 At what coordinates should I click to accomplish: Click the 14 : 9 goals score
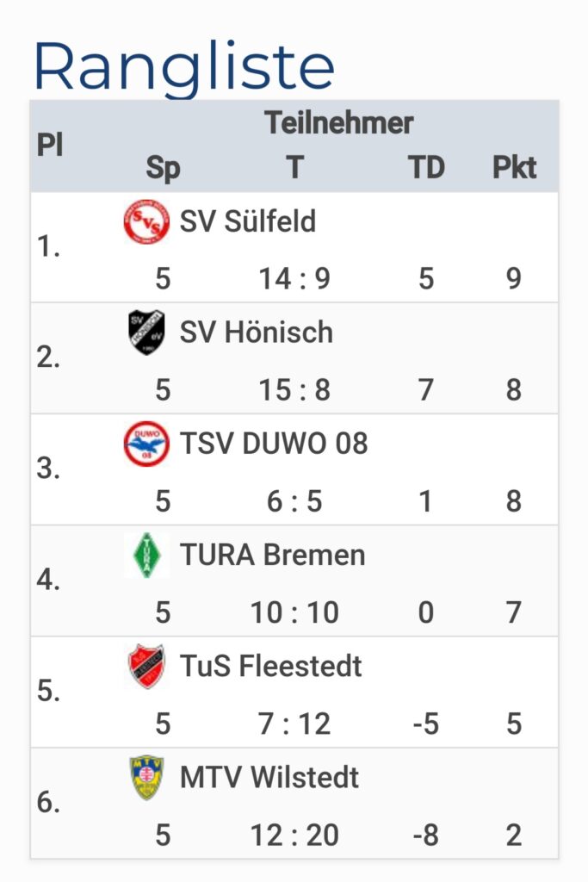(x=294, y=278)
